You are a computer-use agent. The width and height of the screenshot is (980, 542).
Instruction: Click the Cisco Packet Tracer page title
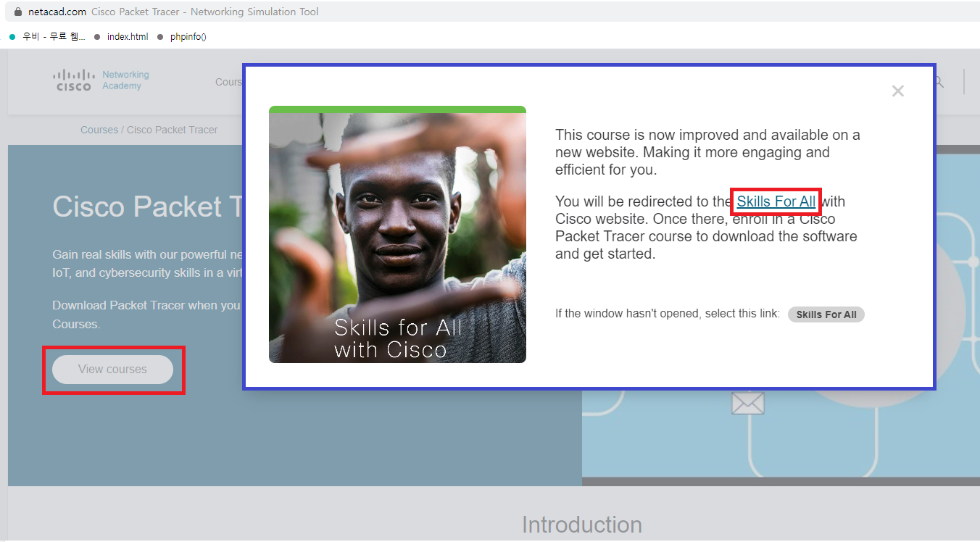(148, 207)
